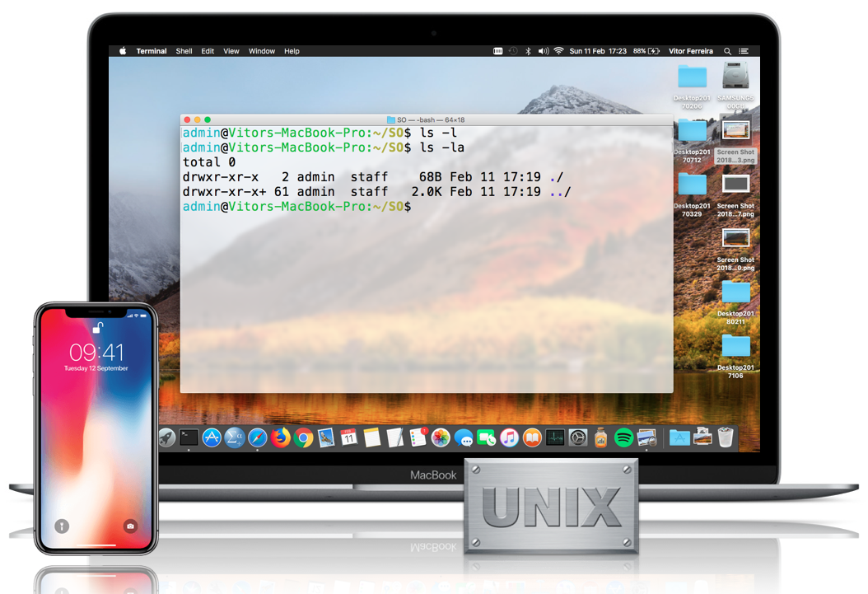Open the Shell menu
Image resolution: width=868 pixels, height=594 pixels.
pos(184,51)
